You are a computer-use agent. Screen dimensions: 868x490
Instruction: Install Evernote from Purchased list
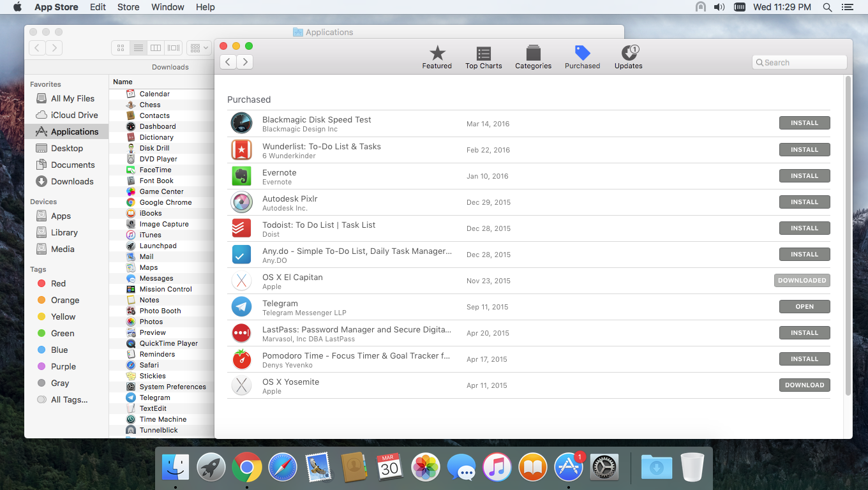click(804, 175)
